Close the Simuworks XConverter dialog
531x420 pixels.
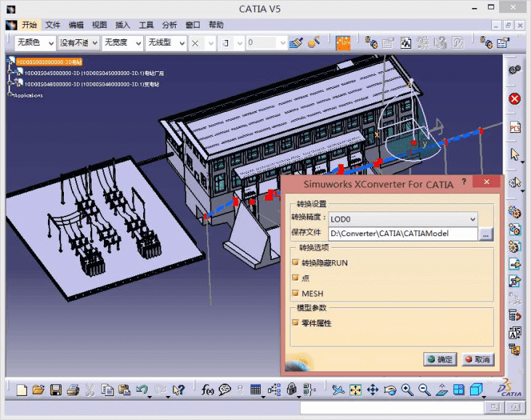[x=487, y=182]
